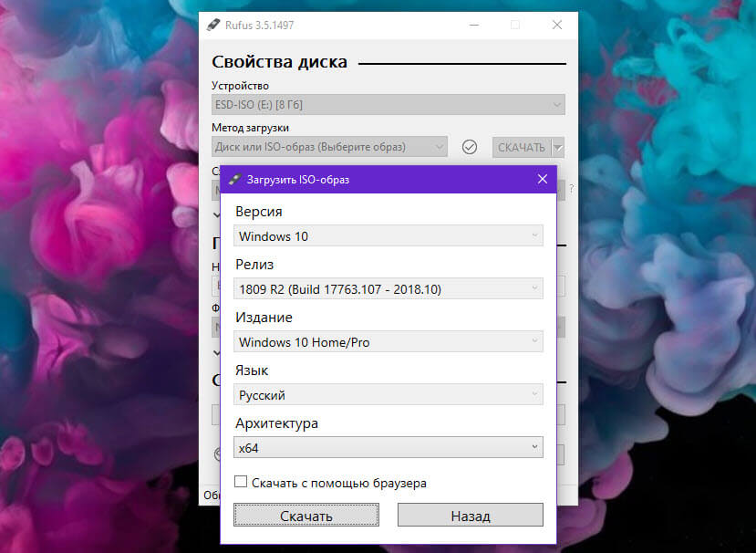
Task: Minimize the Rufus window
Action: click(474, 25)
